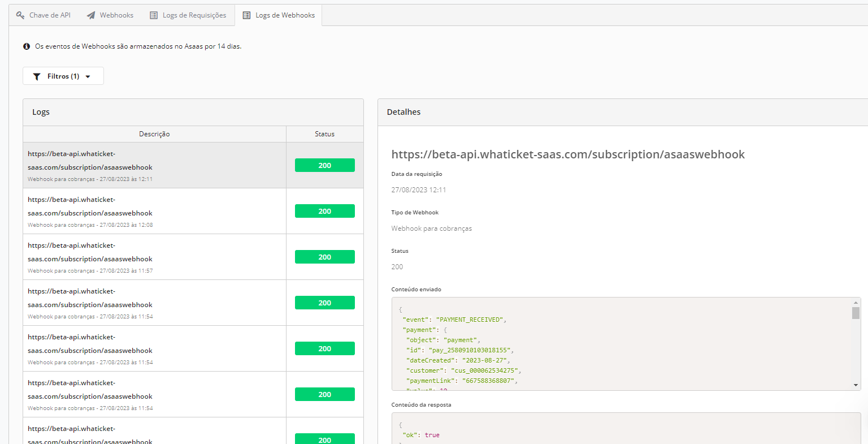Click the 200 status badge of the 12:11 log
Image resolution: width=868 pixels, height=444 pixels.
pos(324,165)
